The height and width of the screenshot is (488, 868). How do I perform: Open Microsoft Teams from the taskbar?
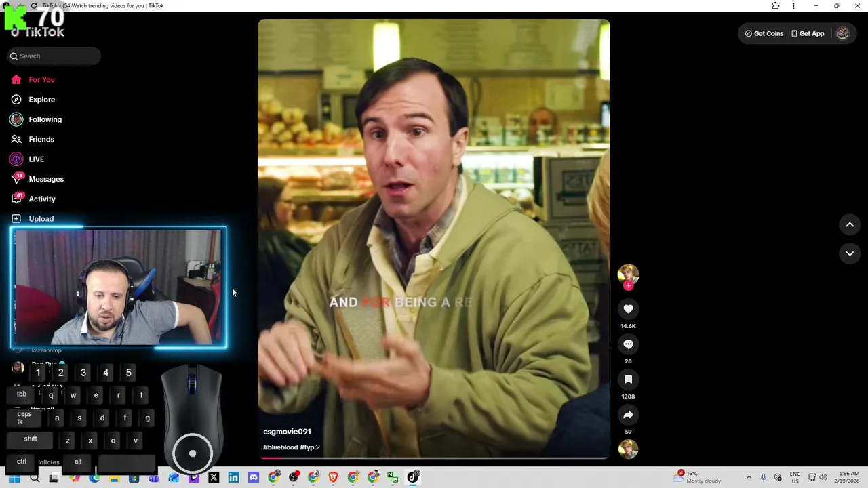[x=154, y=478]
